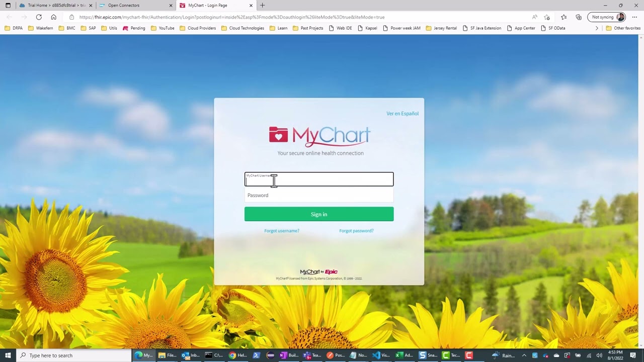The image size is (644, 362).
Task: Open the Forgot password? link
Action: click(x=356, y=231)
